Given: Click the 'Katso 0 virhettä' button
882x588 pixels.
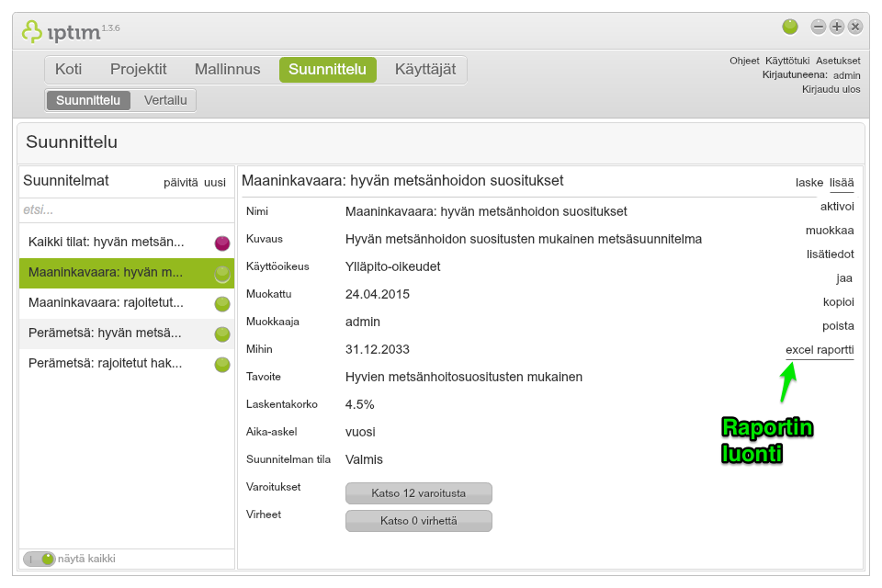Looking at the screenshot, I should tap(418, 520).
